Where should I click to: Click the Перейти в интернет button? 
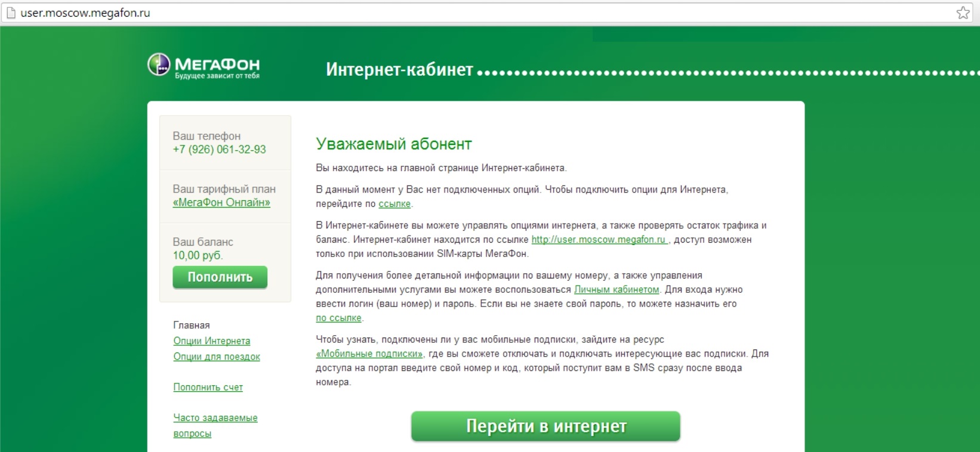pos(546,426)
